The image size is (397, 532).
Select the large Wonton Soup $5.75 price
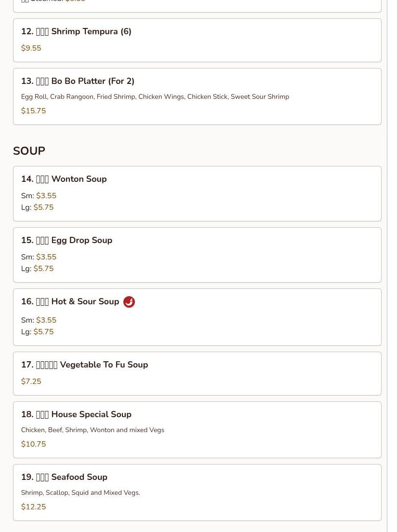tap(43, 207)
